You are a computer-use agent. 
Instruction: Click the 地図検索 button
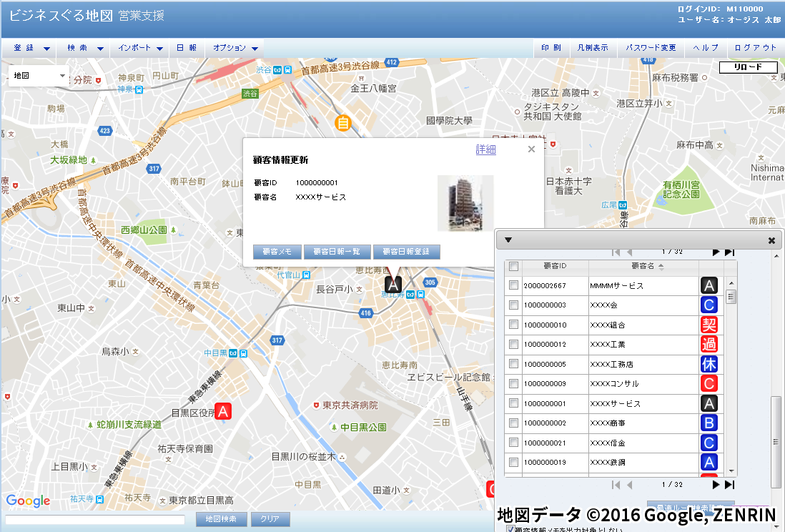click(x=221, y=519)
